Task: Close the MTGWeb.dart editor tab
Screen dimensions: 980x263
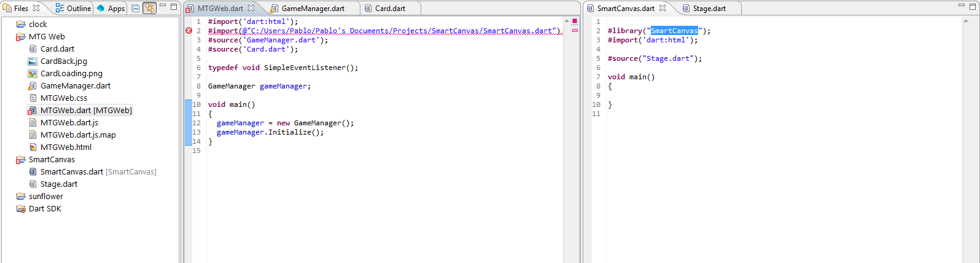Action: [x=251, y=8]
